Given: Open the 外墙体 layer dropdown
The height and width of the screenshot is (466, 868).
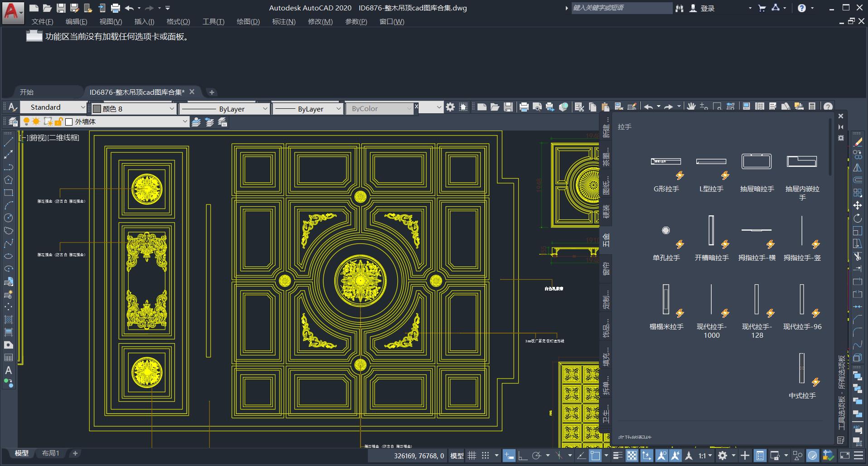Looking at the screenshot, I should coord(184,122).
